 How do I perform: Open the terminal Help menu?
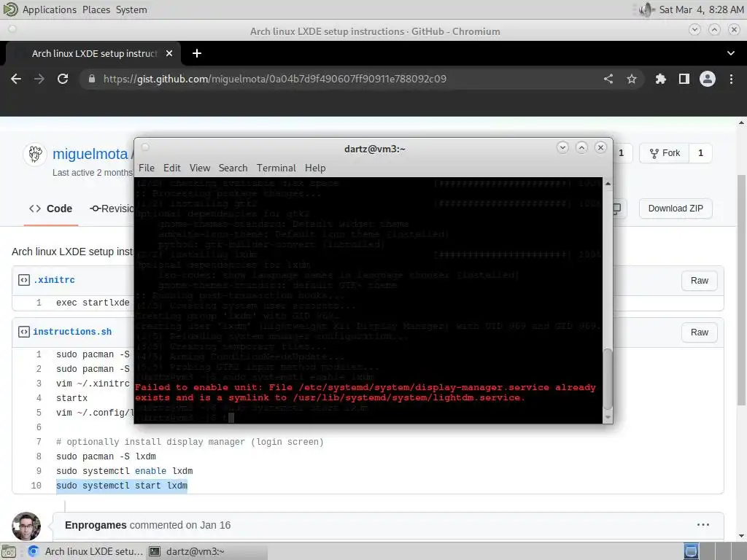(315, 168)
